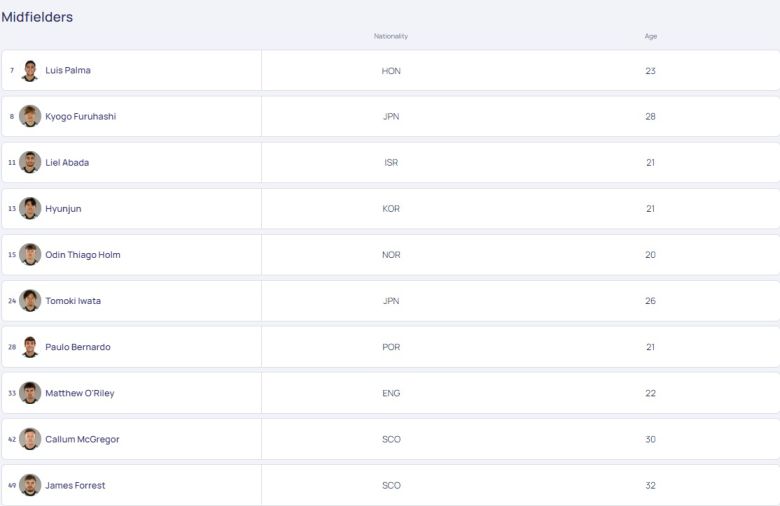This screenshot has height=506, width=780.
Task: Click Luis Palma's player photo
Action: pyautogui.click(x=30, y=71)
